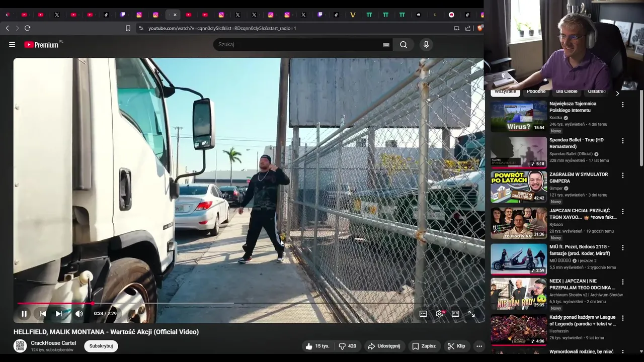Close the currently active browser tab
This screenshot has height=362, width=644.
[175, 15]
